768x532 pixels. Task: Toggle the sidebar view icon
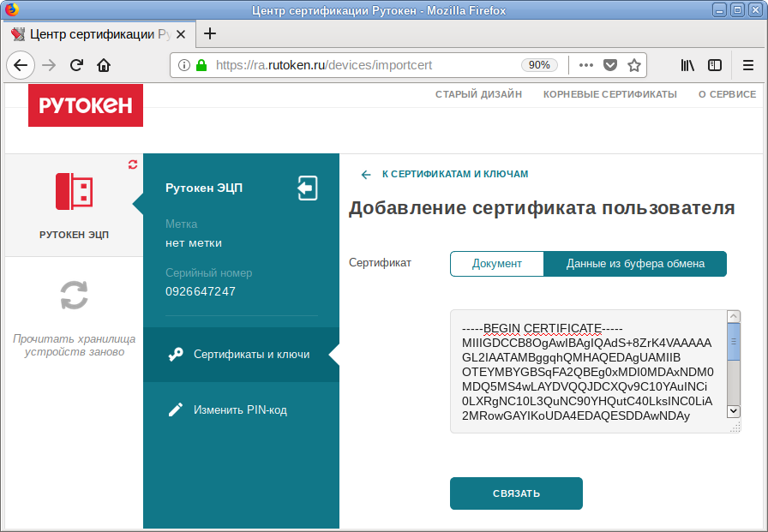(715, 65)
